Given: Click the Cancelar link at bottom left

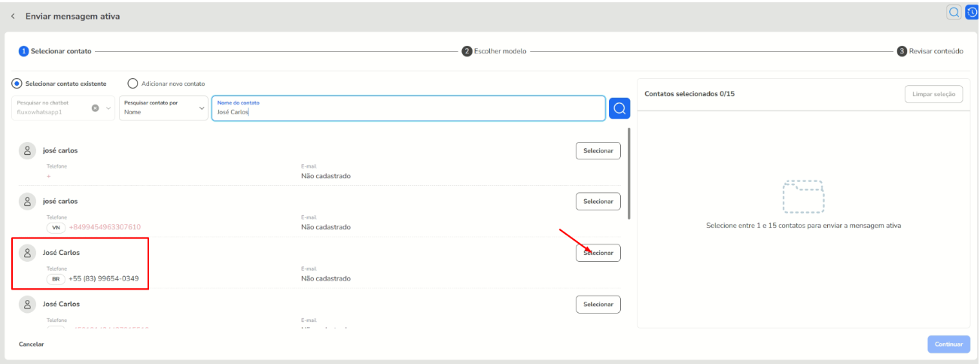Looking at the screenshot, I should 32,344.
